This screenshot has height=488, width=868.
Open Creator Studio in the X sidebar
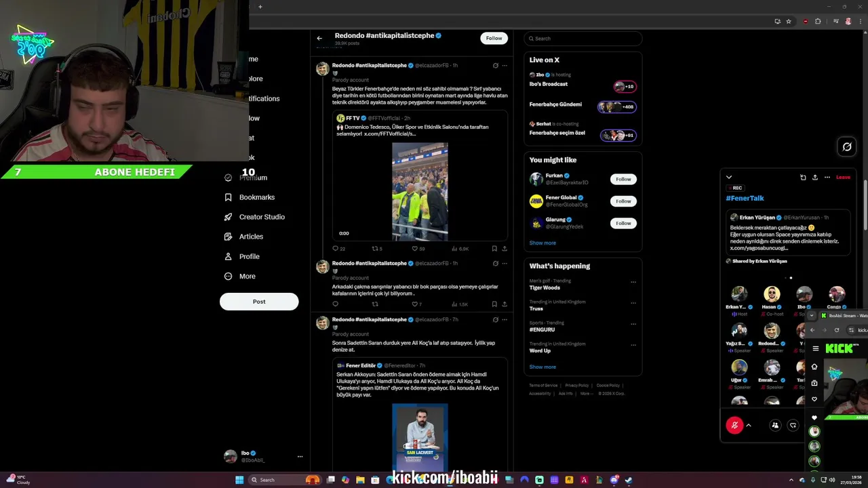click(254, 217)
